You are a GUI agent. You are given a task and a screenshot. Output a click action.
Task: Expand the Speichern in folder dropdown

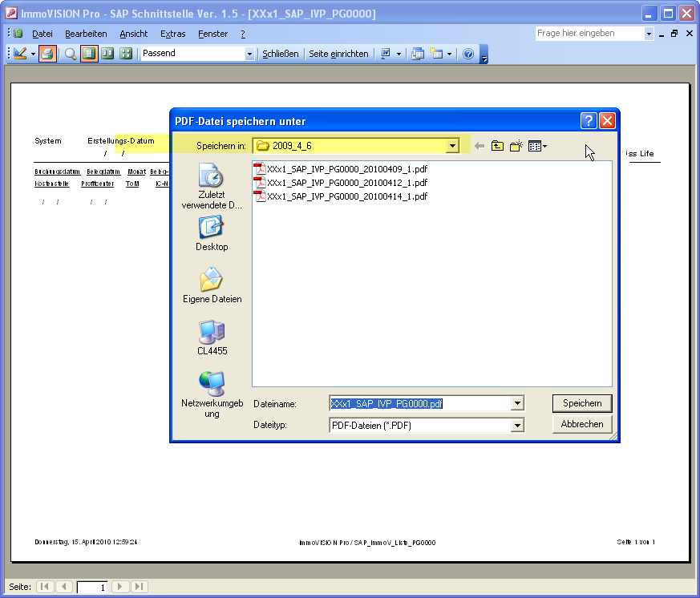(453, 146)
